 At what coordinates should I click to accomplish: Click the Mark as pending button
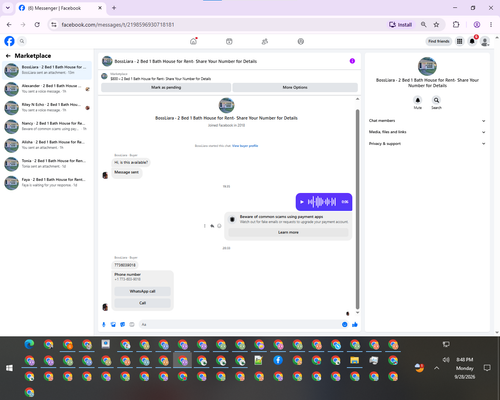click(x=166, y=87)
